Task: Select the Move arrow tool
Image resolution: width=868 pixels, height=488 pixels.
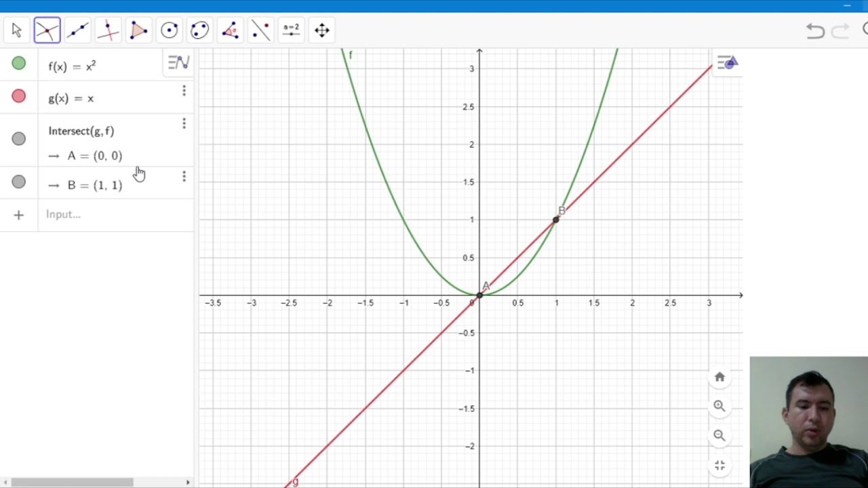Action: pos(17,30)
